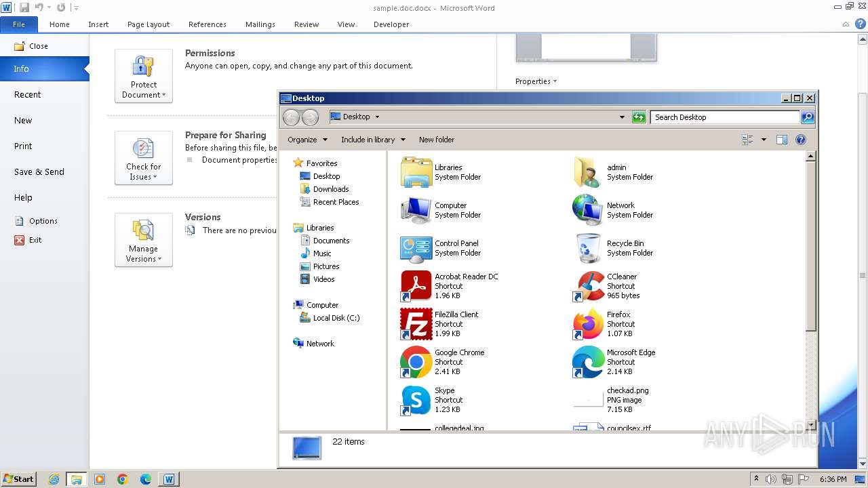Open Chrome from the taskbar
Viewport: 868px width, 488px height.
(123, 479)
